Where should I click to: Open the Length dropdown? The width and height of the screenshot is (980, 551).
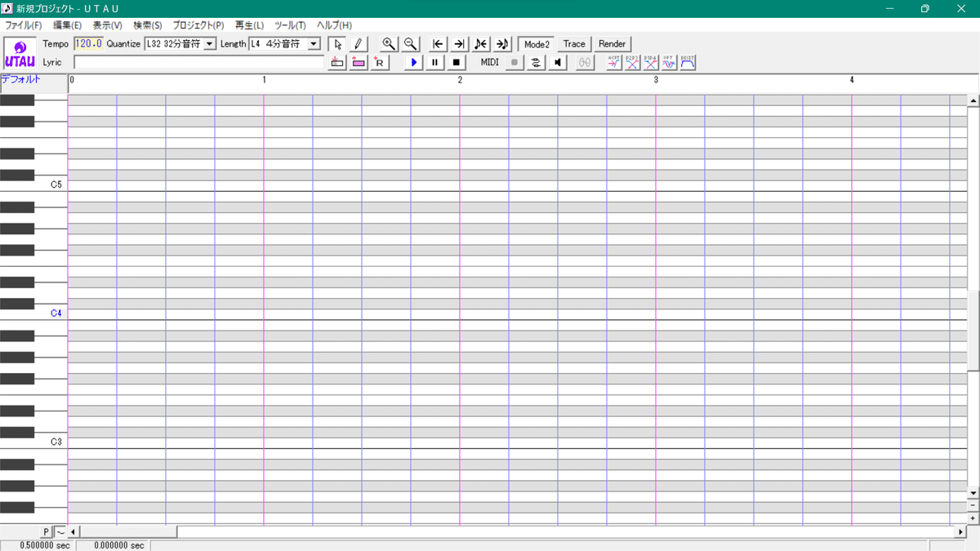click(314, 44)
